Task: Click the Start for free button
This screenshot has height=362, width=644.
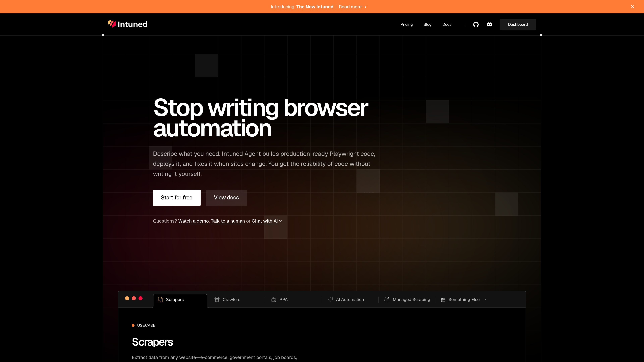Action: tap(177, 198)
